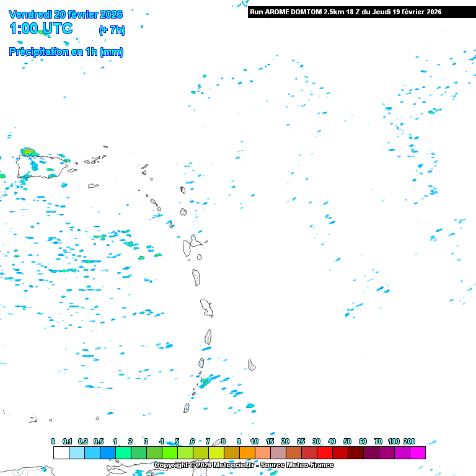Click Saint Lucia island on the map
This screenshot has width=476, height=476.
[208, 337]
